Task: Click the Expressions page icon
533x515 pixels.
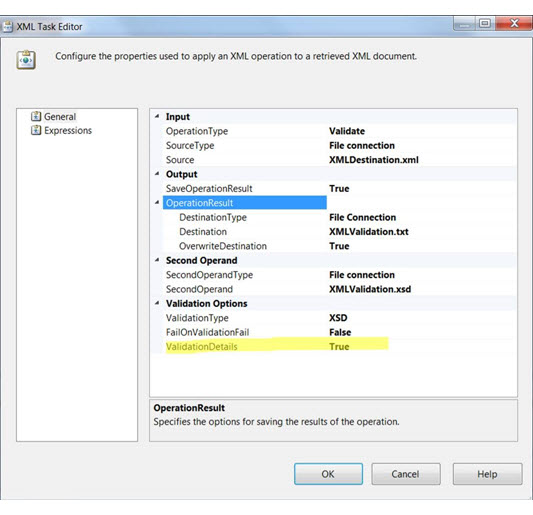Action: [x=36, y=130]
